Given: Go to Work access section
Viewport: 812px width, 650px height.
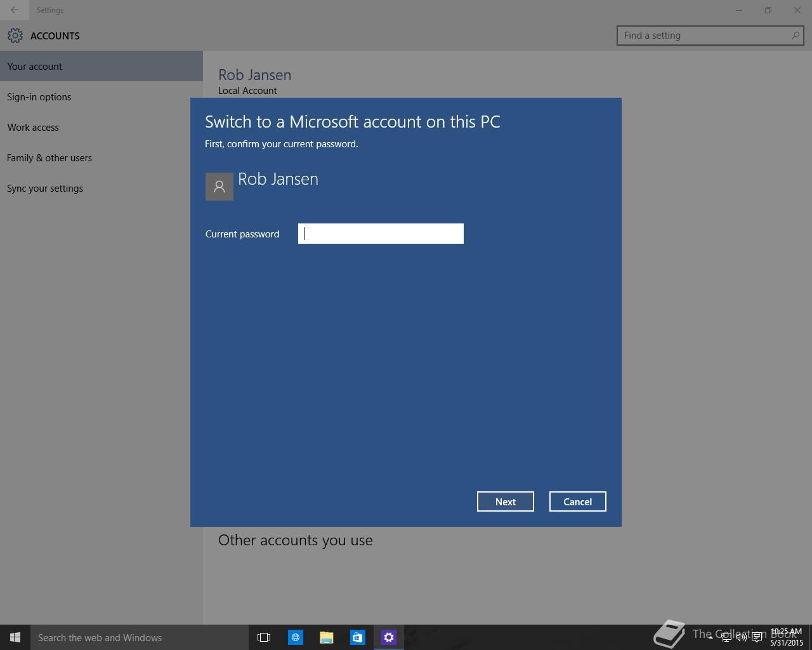Looking at the screenshot, I should pos(101,127).
